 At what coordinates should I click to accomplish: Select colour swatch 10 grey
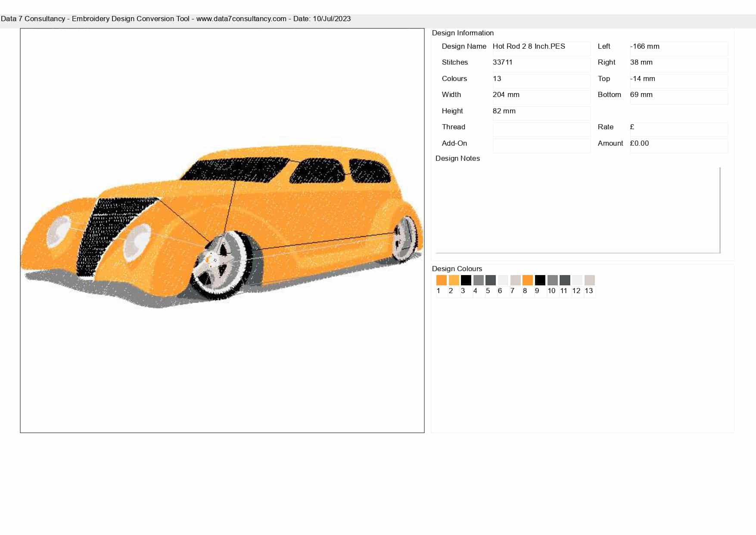point(552,280)
